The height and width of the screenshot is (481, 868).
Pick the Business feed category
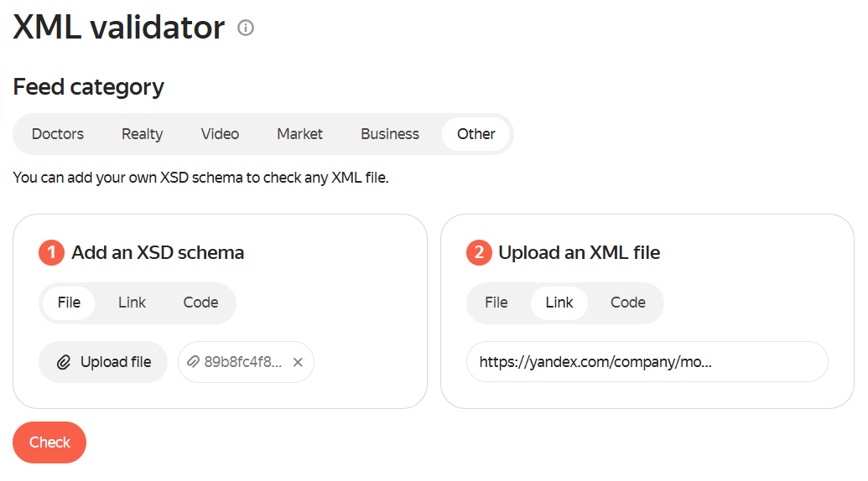pyautogui.click(x=390, y=134)
